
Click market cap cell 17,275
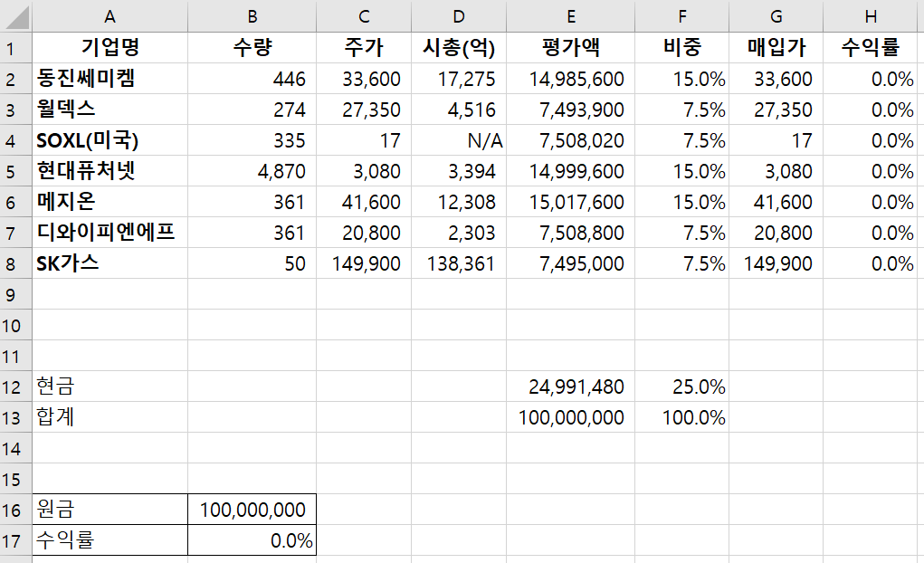pos(459,79)
